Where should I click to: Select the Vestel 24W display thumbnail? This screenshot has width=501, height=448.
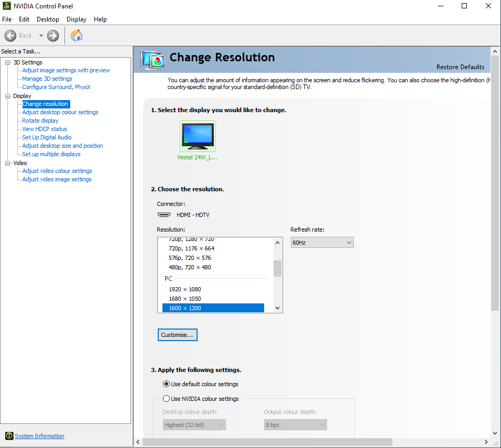tap(198, 136)
